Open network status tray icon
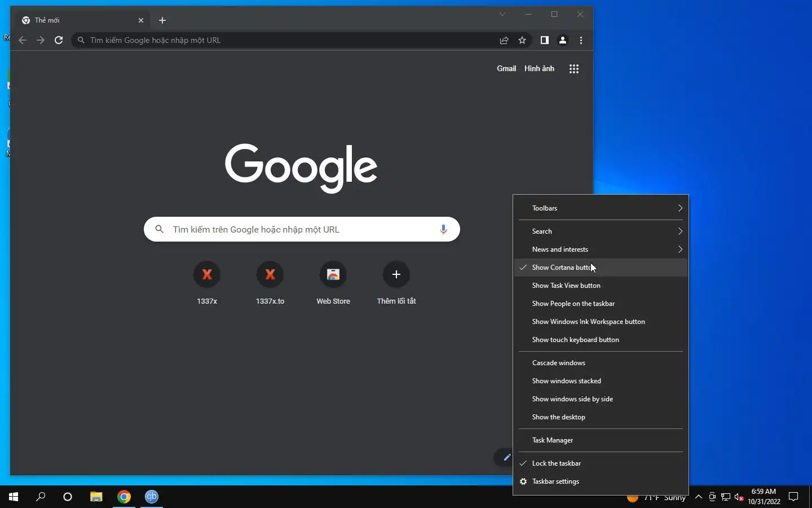This screenshot has height=508, width=812. (726, 497)
